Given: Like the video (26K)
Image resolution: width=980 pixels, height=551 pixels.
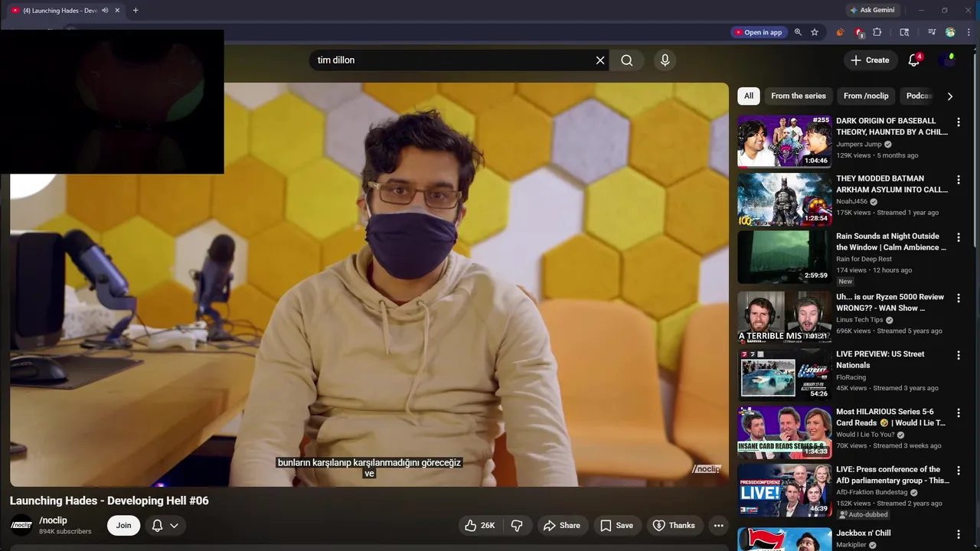Looking at the screenshot, I should pos(479,526).
